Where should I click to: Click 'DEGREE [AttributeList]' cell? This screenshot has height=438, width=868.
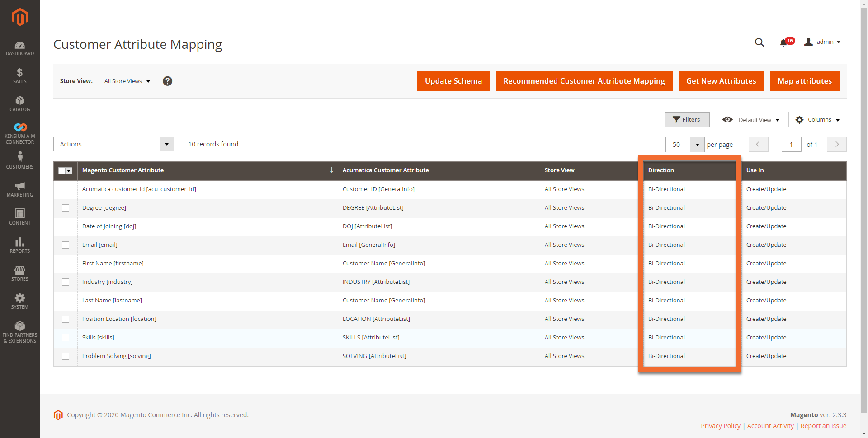(373, 208)
